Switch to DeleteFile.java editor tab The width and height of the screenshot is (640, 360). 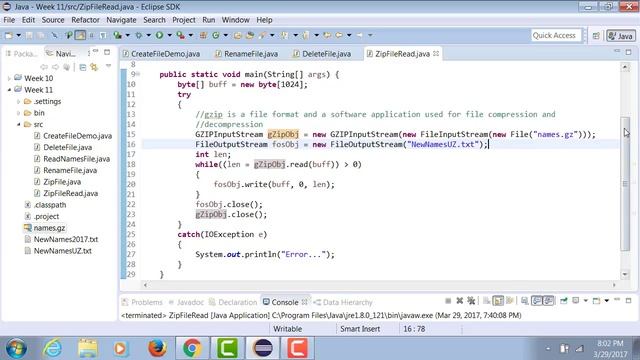point(322,54)
